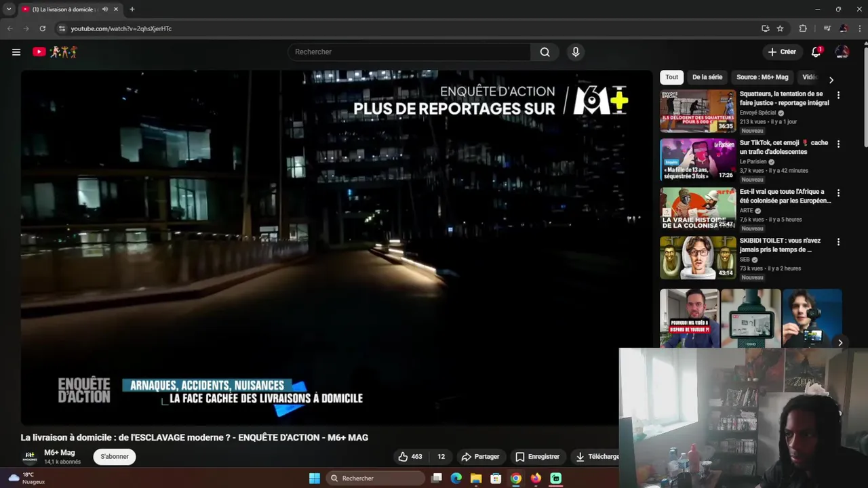Mute the tab via speaker icon
Viewport: 868px width, 488px height.
(x=104, y=9)
